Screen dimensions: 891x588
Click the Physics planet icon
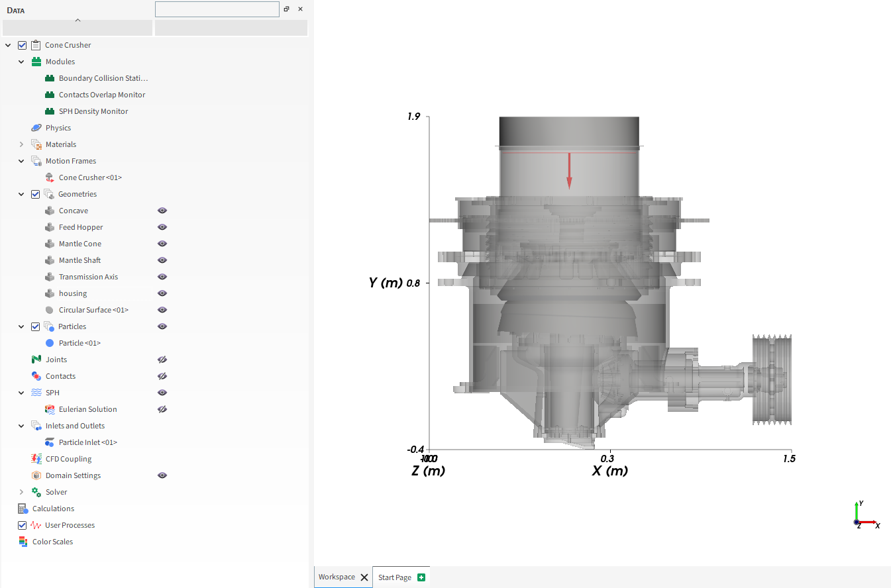click(x=36, y=128)
